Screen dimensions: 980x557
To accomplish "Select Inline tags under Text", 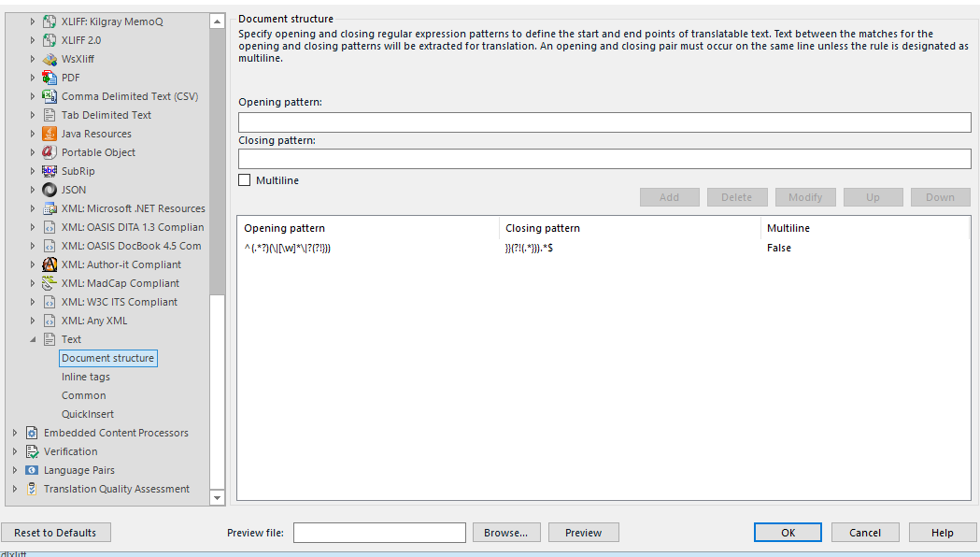I will coord(86,377).
